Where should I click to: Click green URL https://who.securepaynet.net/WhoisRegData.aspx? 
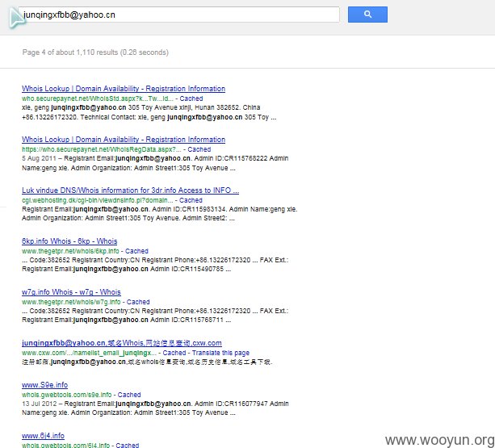102,149
